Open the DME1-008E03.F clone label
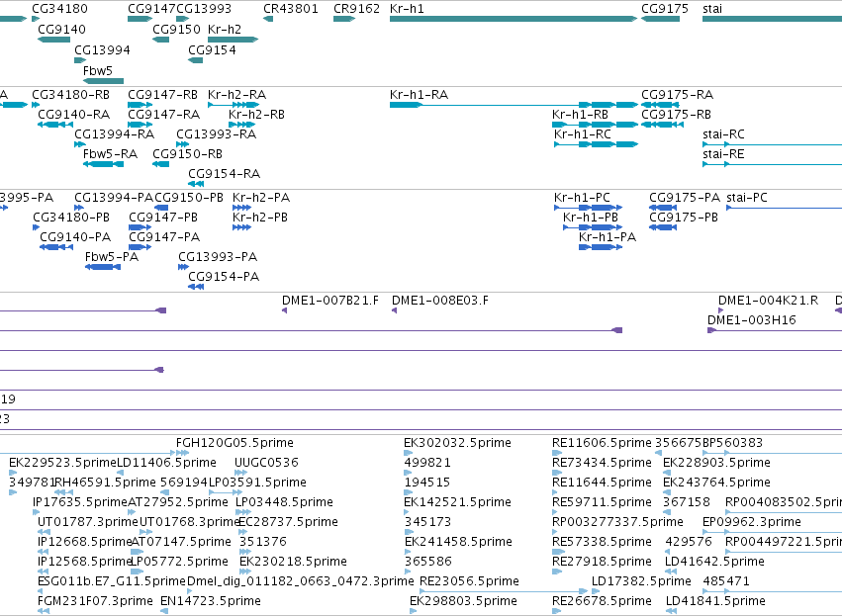The width and height of the screenshot is (842, 616). 440,300
